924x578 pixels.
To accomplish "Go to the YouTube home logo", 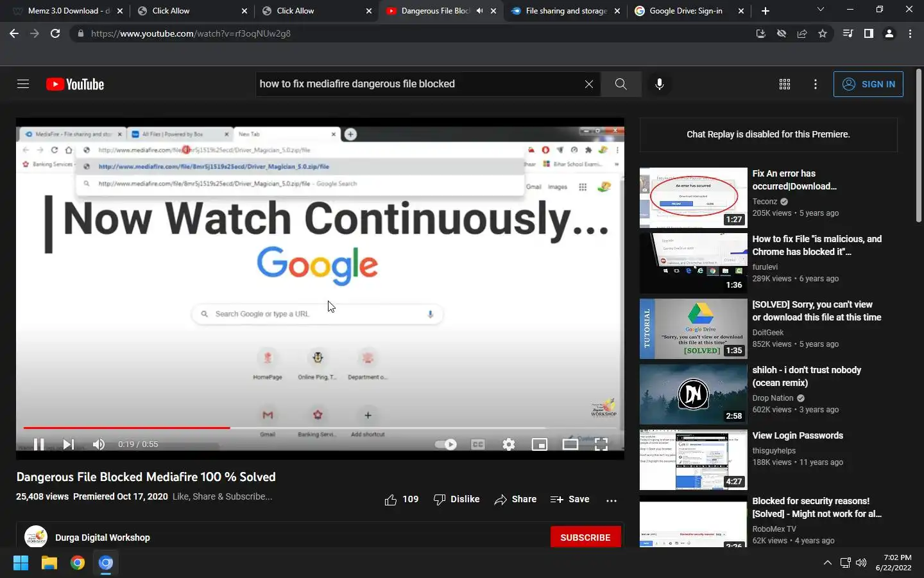I will [75, 84].
